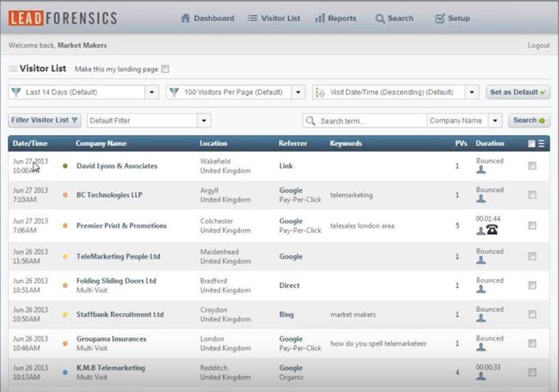Image resolution: width=559 pixels, height=392 pixels.
Task: Toggle the select-all checkbox in the table header
Action: [532, 143]
